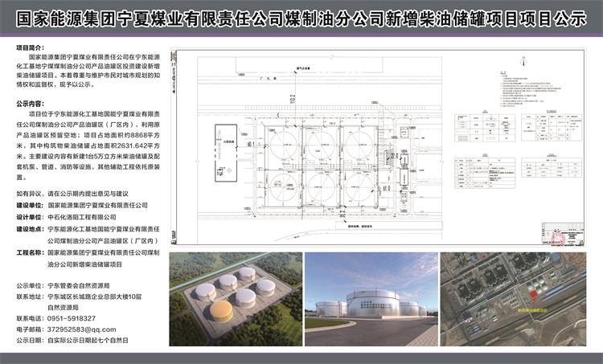Screen dimensions: 603x364
Task: Select the '项目简介:' heading
Action: (x=30, y=48)
